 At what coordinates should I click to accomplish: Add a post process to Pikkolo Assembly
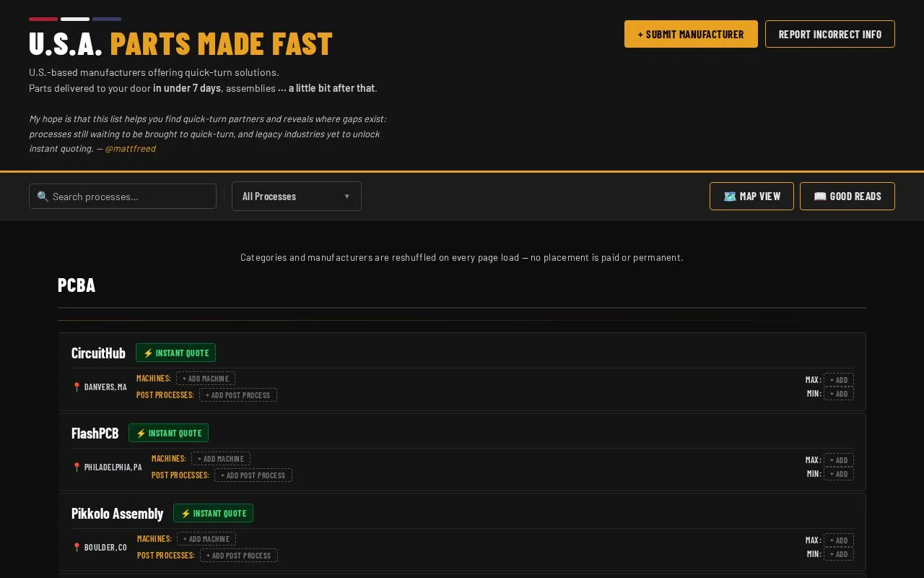click(239, 556)
